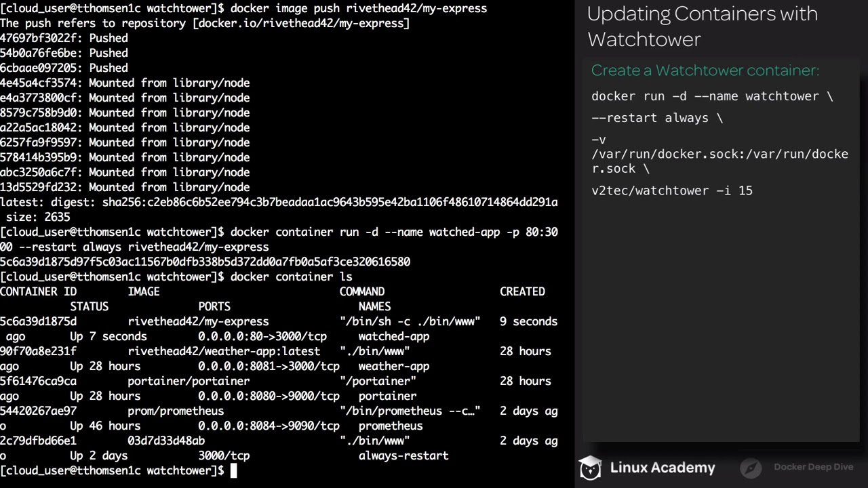Click the /var/run/docker.sock volume path text
Image resolution: width=868 pixels, height=488 pixels.
[x=719, y=161]
